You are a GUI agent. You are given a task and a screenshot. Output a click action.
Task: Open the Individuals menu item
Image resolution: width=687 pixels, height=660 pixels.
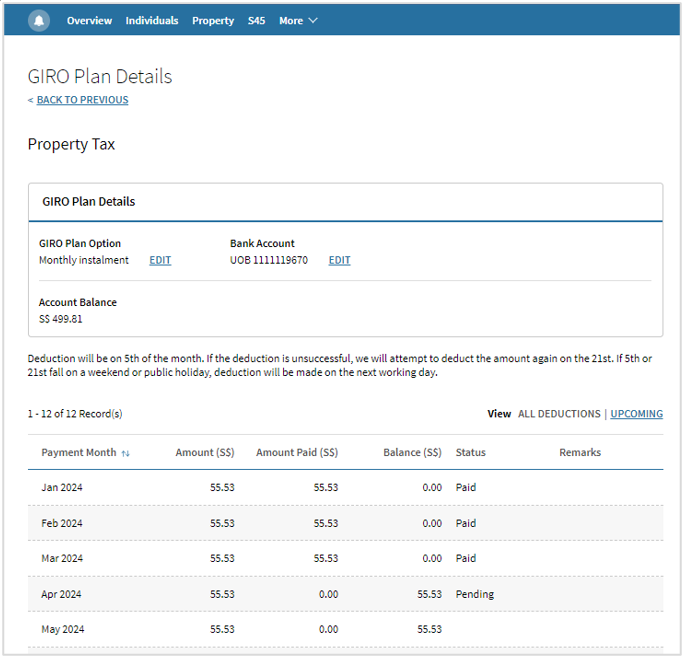152,21
